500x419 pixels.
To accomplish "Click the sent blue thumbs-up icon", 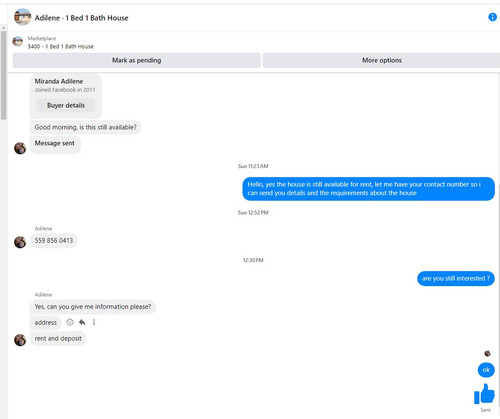I will [x=484, y=394].
